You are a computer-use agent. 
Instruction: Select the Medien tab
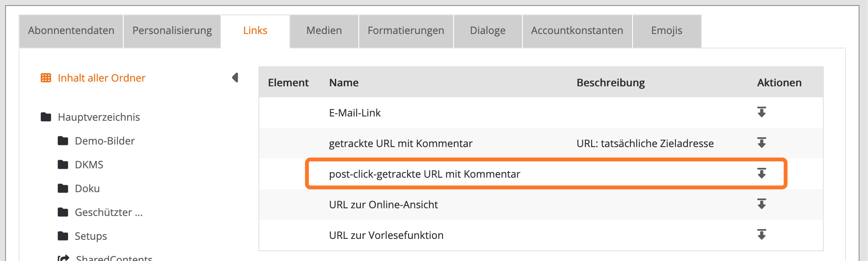click(x=324, y=31)
